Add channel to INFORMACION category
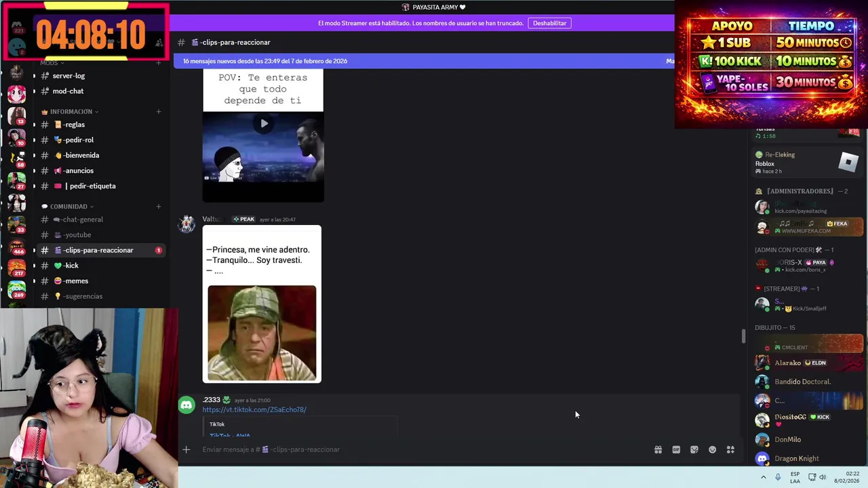 [x=158, y=111]
